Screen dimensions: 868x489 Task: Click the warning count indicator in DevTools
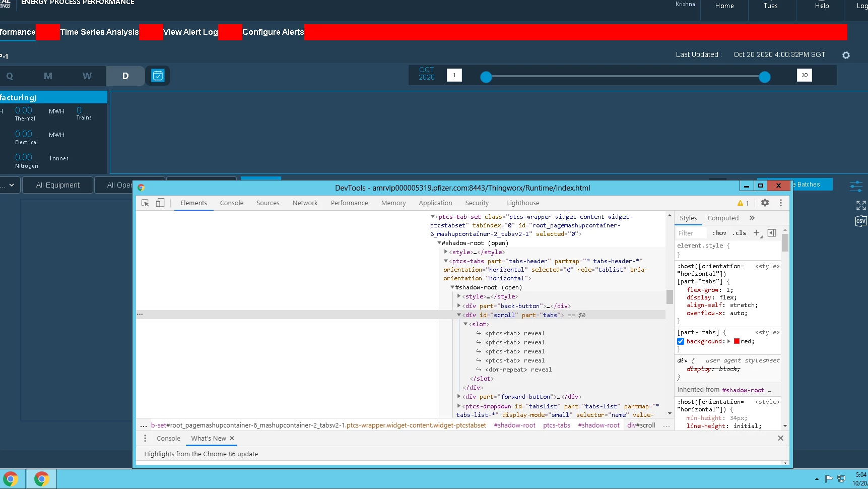pyautogui.click(x=743, y=203)
